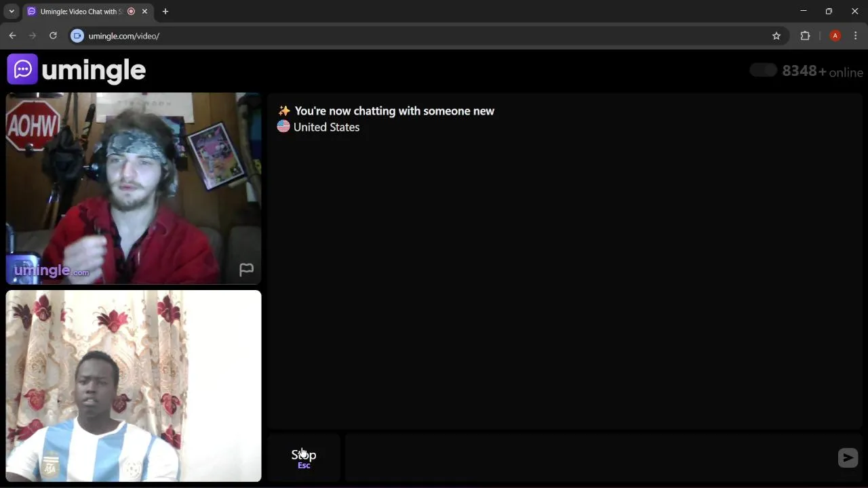Viewport: 868px width, 488px height.
Task: Toggle the switch beside online count
Action: point(764,70)
